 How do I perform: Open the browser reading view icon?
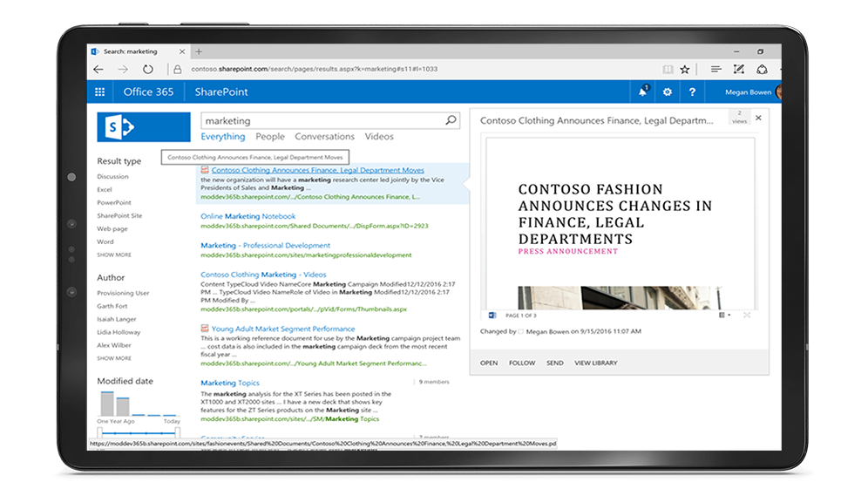point(668,69)
